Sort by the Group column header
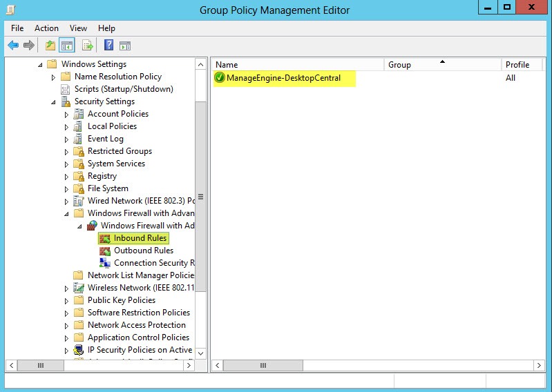The width and height of the screenshot is (552, 392). (x=443, y=65)
